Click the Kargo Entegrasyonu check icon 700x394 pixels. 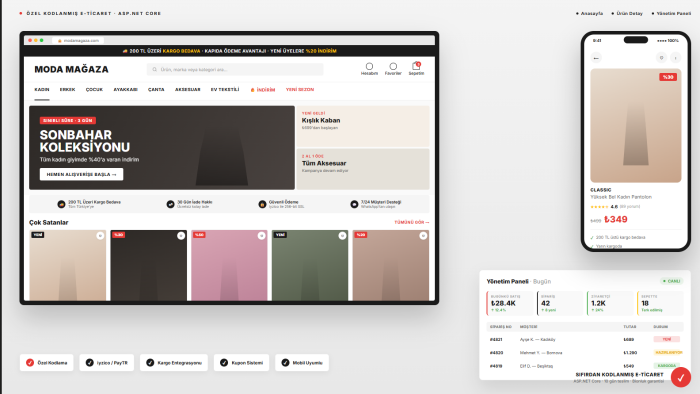click(x=150, y=363)
